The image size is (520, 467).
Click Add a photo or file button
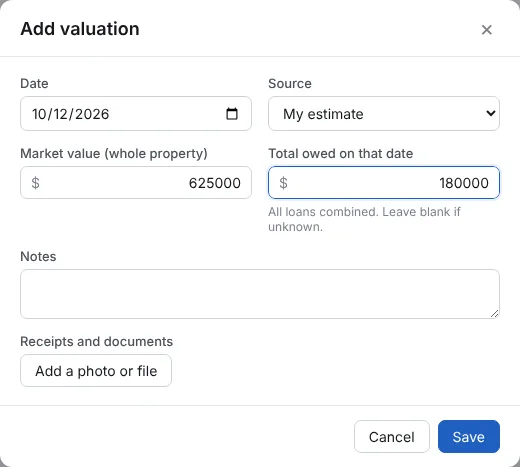pos(96,371)
